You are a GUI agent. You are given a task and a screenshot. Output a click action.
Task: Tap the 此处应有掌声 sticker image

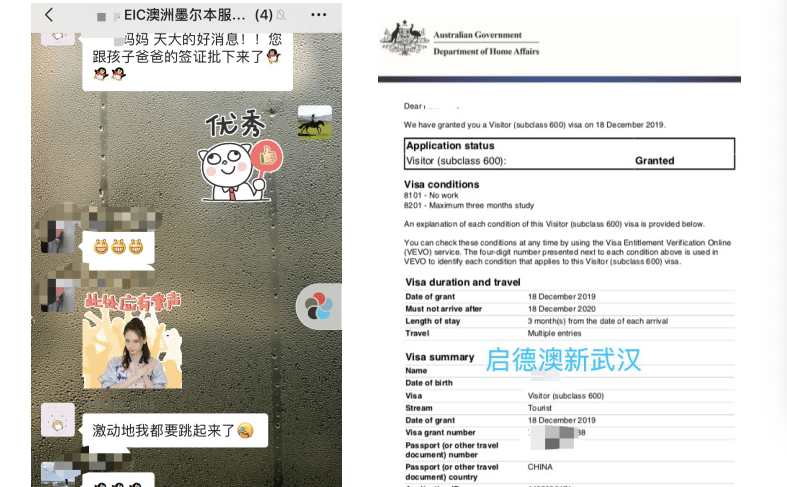[132, 341]
